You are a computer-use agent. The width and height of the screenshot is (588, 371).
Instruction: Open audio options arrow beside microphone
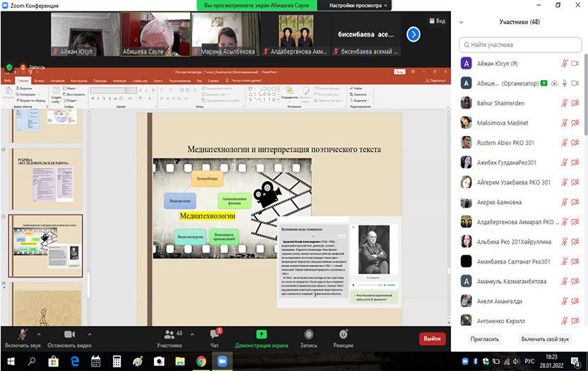(x=39, y=334)
